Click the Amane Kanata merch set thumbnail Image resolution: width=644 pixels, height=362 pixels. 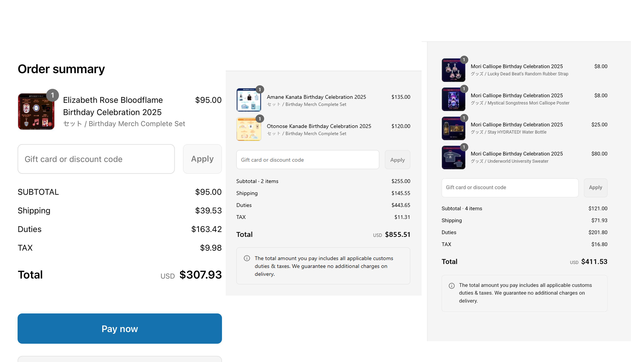coord(249,100)
